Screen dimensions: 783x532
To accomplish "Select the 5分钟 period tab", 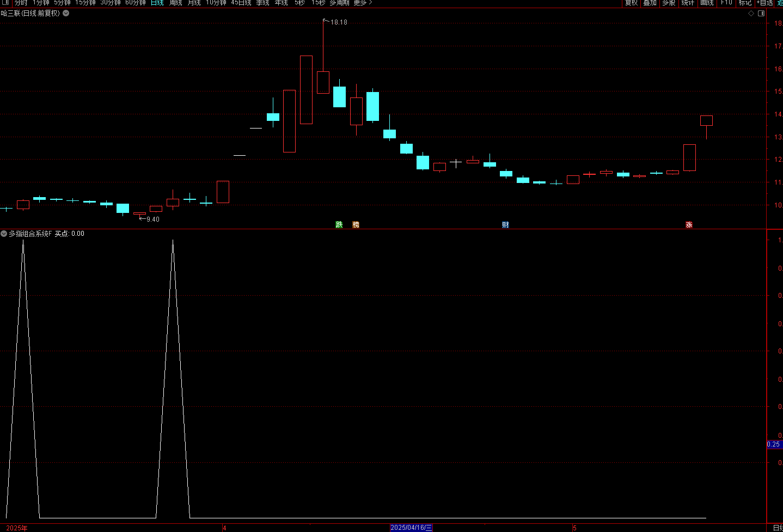I will point(62,3).
